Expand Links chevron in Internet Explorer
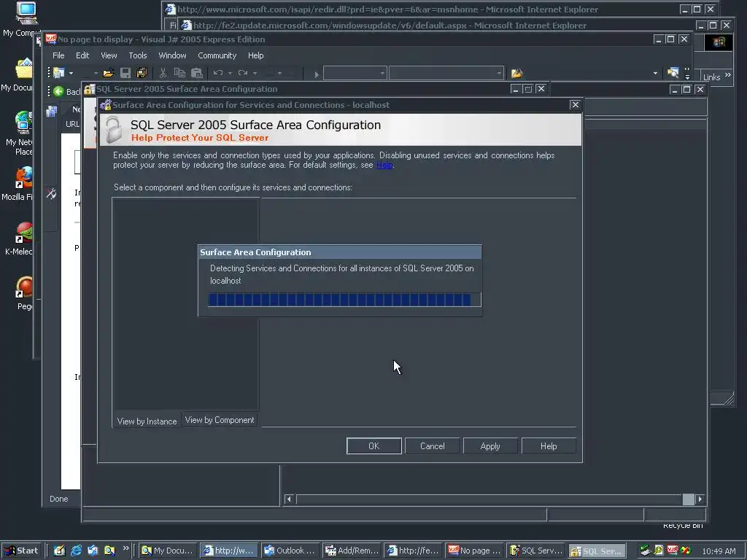The height and width of the screenshot is (560, 747). tap(728, 75)
